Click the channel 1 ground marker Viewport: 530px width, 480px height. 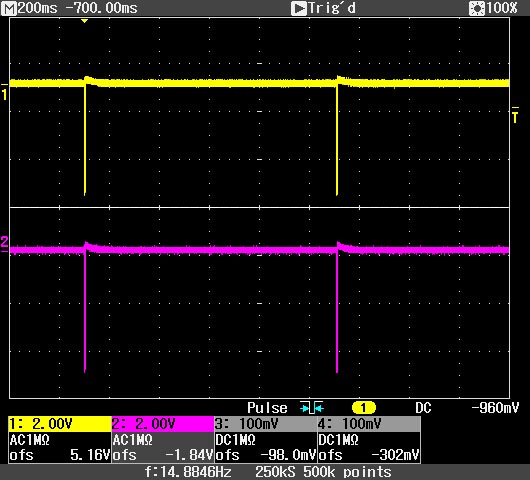click(x=4, y=92)
